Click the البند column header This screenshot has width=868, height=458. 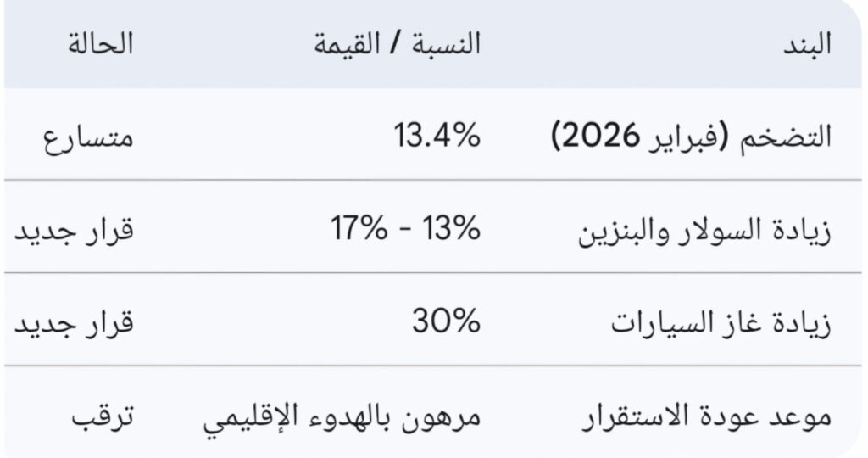click(806, 45)
